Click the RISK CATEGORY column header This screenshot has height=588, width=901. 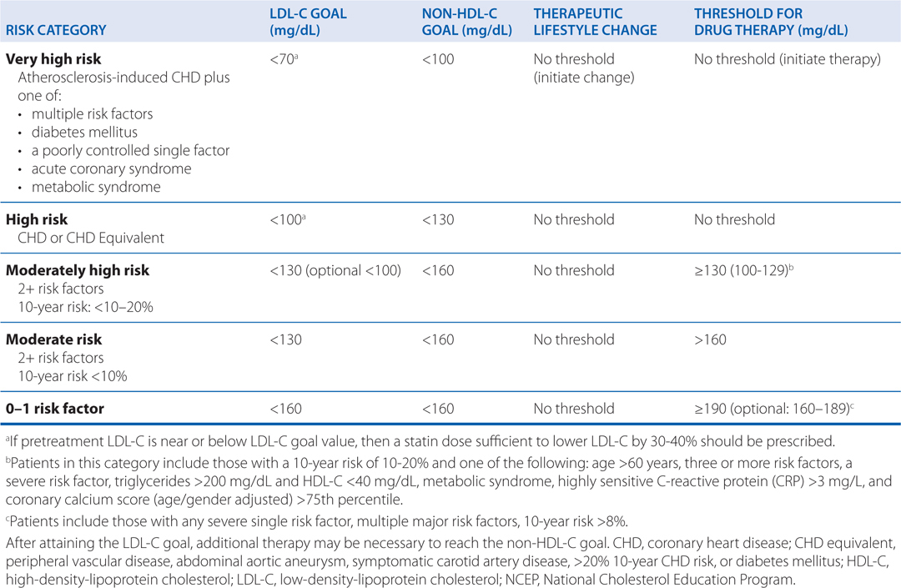coord(56,30)
